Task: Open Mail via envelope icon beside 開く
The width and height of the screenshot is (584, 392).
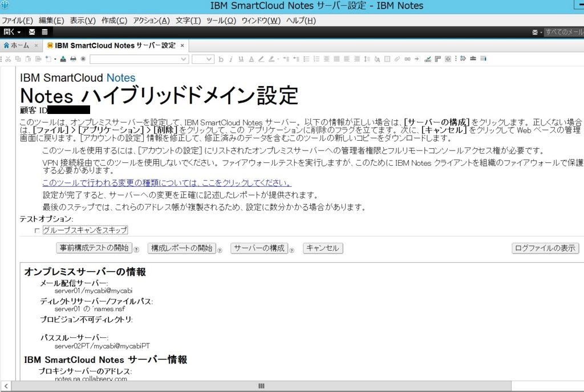Action: point(32,32)
